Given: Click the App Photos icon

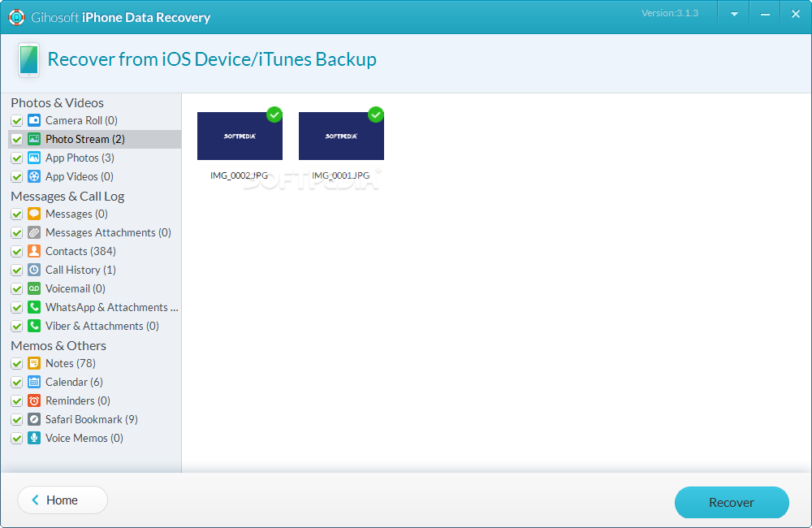Looking at the screenshot, I should (x=34, y=158).
